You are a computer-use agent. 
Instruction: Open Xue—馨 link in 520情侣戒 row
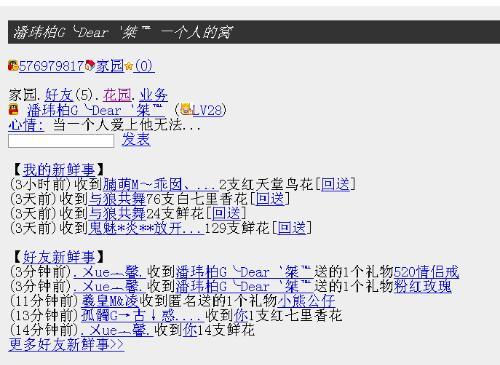109,272
